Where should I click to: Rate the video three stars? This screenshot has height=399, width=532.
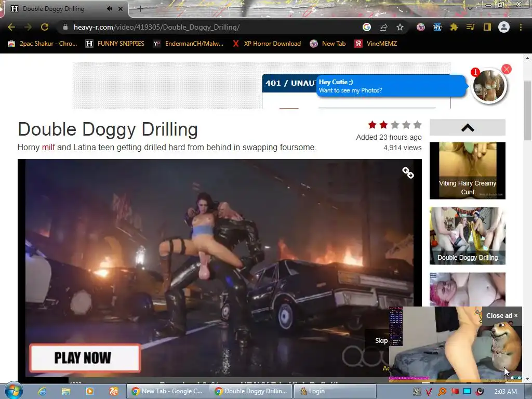point(395,125)
